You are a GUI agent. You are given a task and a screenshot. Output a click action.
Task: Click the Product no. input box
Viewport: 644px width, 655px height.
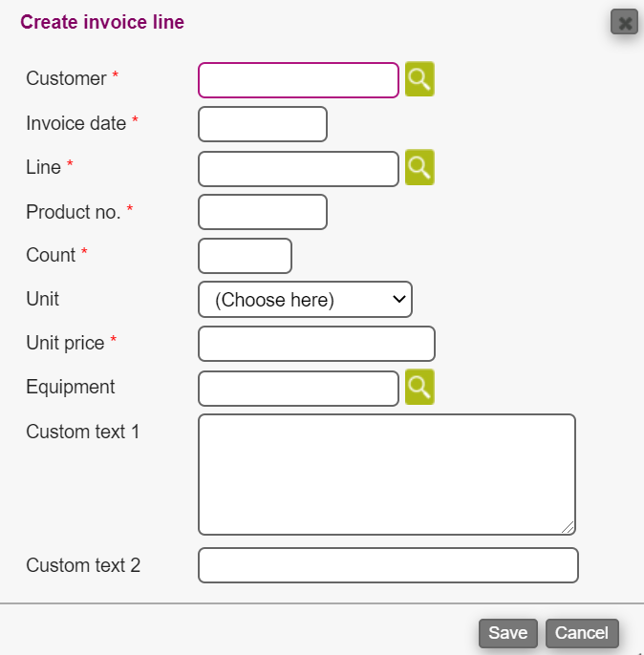[263, 212]
